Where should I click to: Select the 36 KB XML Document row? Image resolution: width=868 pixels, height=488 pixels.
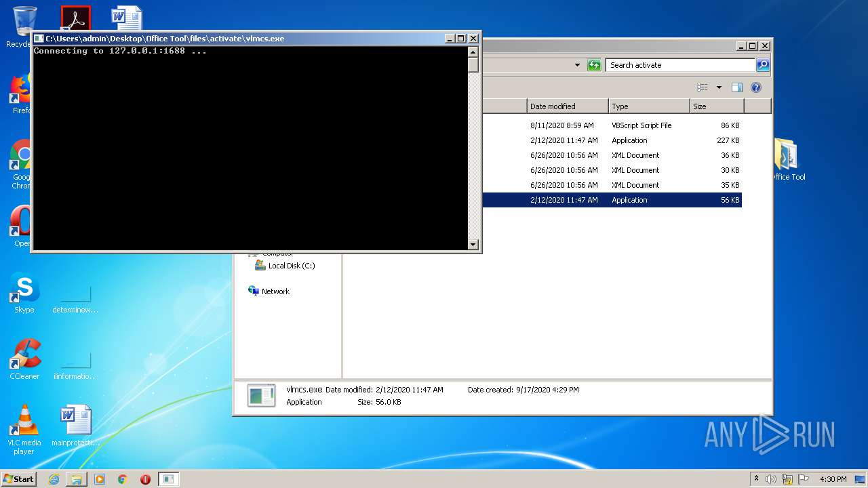click(x=612, y=155)
